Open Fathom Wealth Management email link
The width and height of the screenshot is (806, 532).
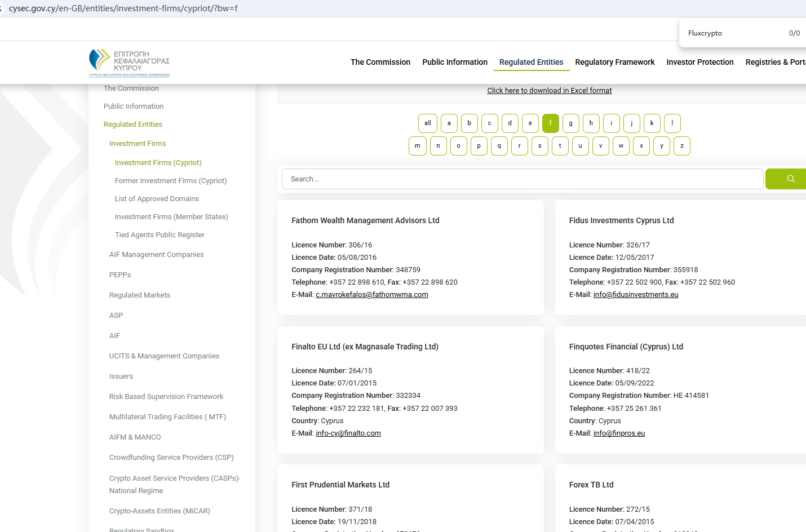[371, 295]
